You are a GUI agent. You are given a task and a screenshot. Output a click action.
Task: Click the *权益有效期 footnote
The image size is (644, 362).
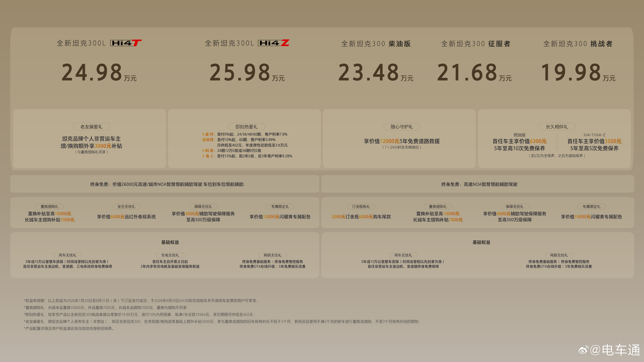[141, 301]
